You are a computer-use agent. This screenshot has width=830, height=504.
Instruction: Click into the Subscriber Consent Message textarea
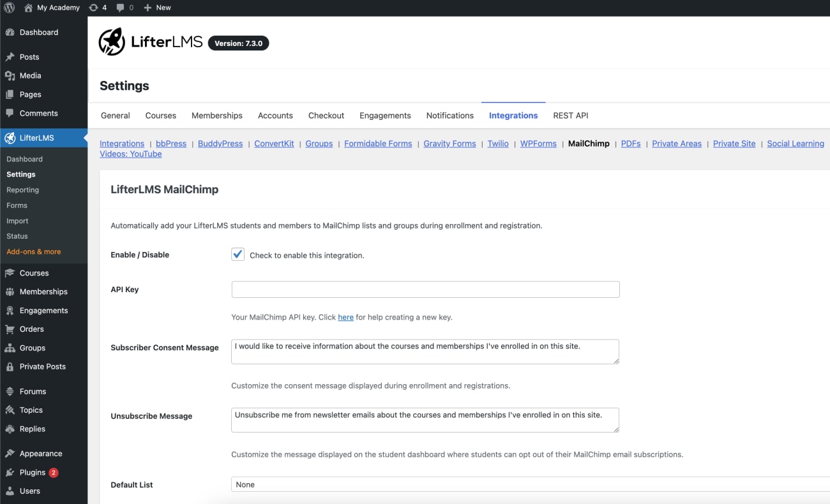425,352
